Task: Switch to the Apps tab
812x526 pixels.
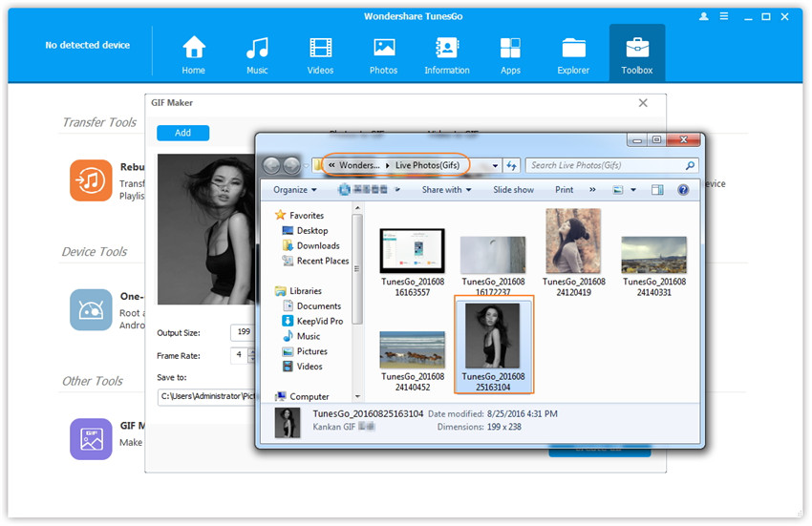Action: pos(510,54)
